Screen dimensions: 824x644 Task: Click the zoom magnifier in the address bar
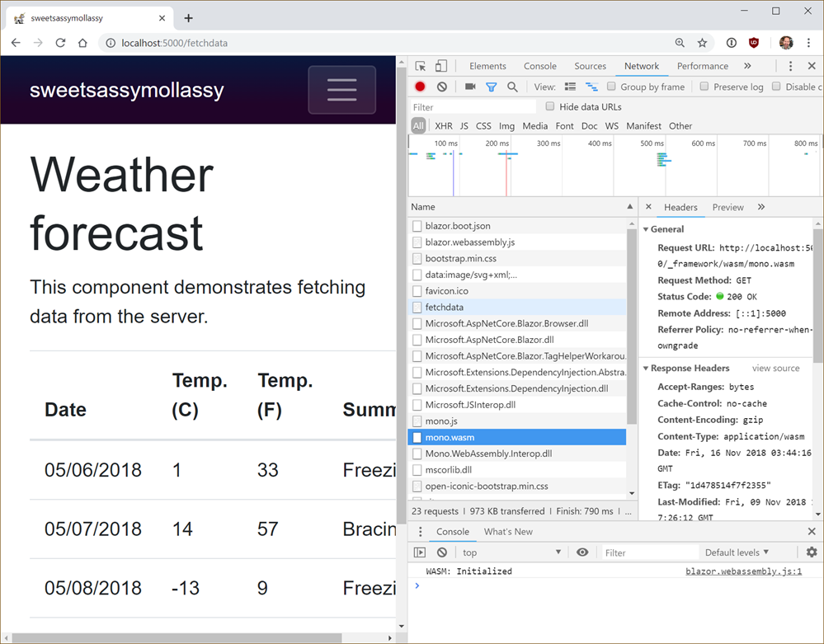click(x=680, y=43)
